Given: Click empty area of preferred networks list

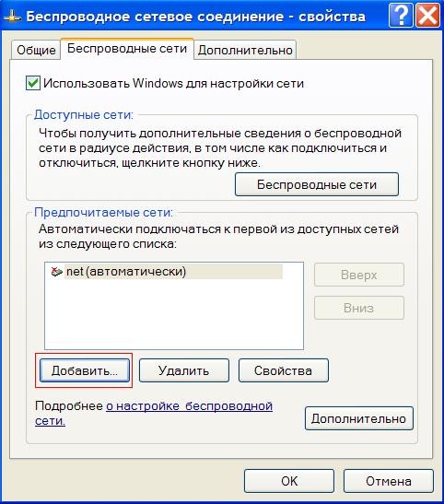Looking at the screenshot, I should pyautogui.click(x=173, y=315).
